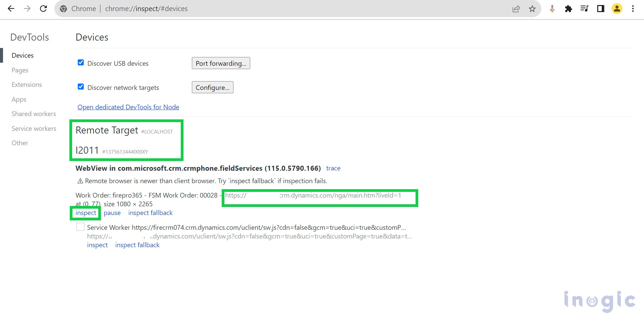Click the browser forward arrow

click(x=27, y=9)
